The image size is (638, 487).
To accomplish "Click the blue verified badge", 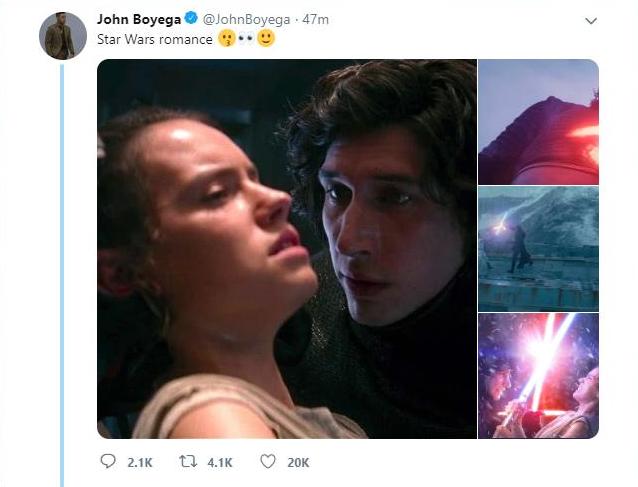I will tap(191, 18).
